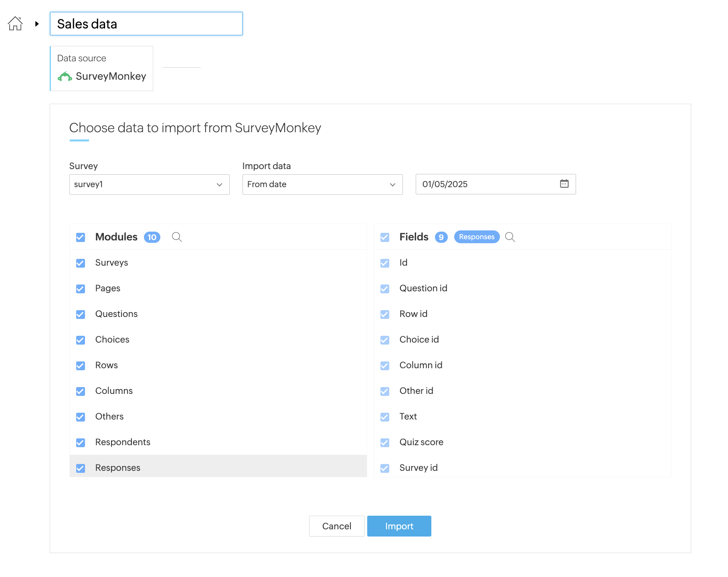Click the Column id field label
The width and height of the screenshot is (728, 577).
(x=421, y=365)
